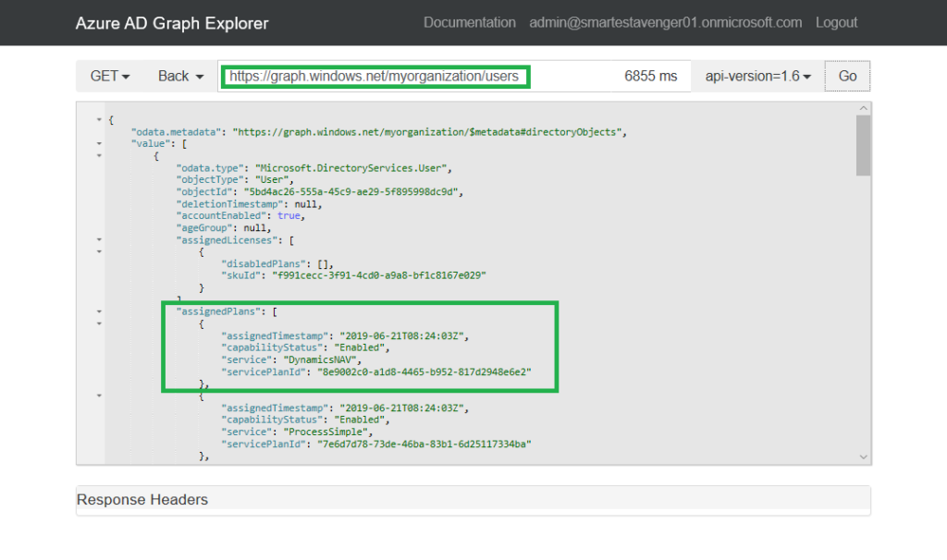The image size is (947, 560).
Task: Click the Logout link
Action: (836, 22)
